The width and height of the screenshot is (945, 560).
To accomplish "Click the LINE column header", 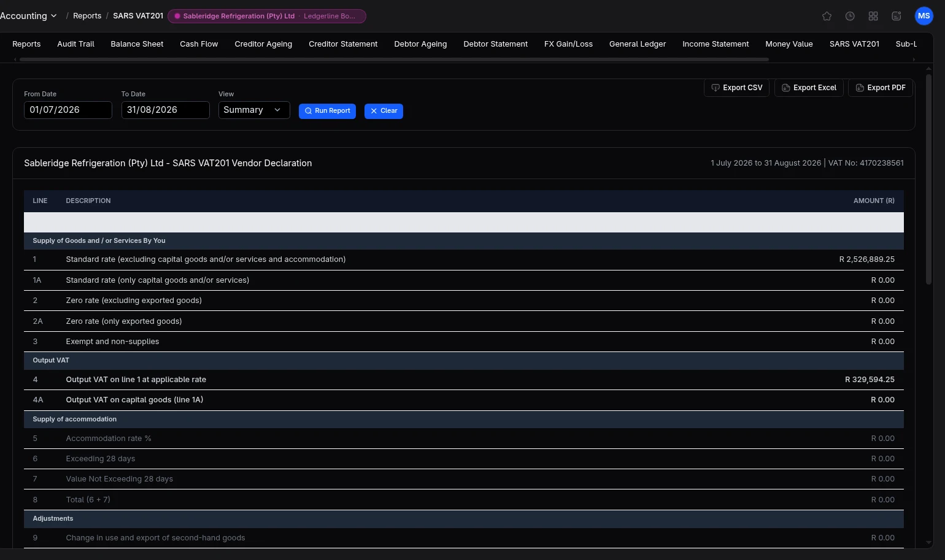I will point(40,201).
